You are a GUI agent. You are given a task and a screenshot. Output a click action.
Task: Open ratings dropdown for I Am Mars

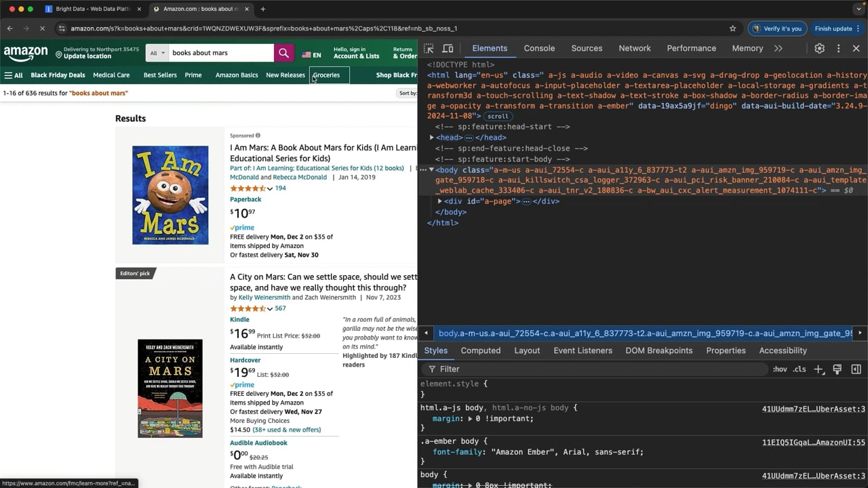(270, 188)
